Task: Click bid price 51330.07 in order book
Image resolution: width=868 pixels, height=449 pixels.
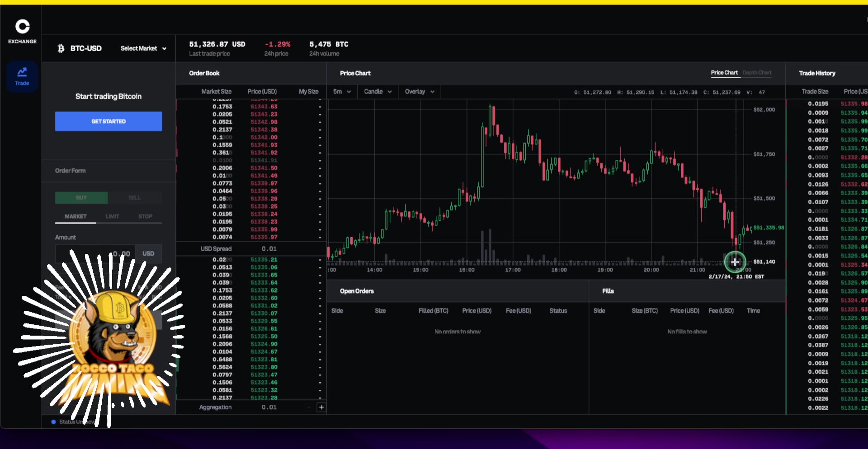Action: 264,313
